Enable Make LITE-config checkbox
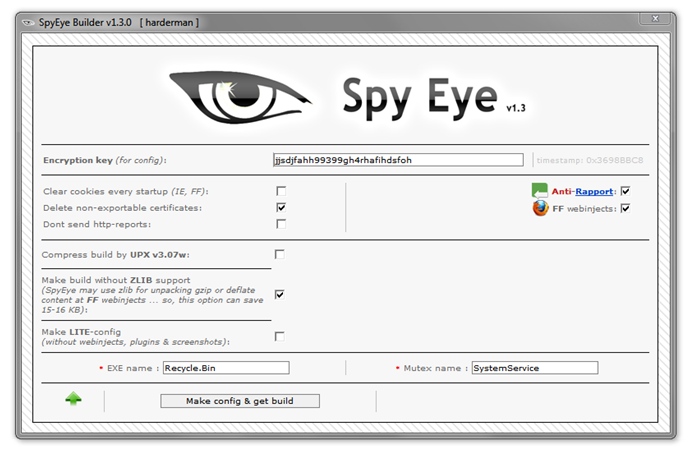 click(280, 336)
